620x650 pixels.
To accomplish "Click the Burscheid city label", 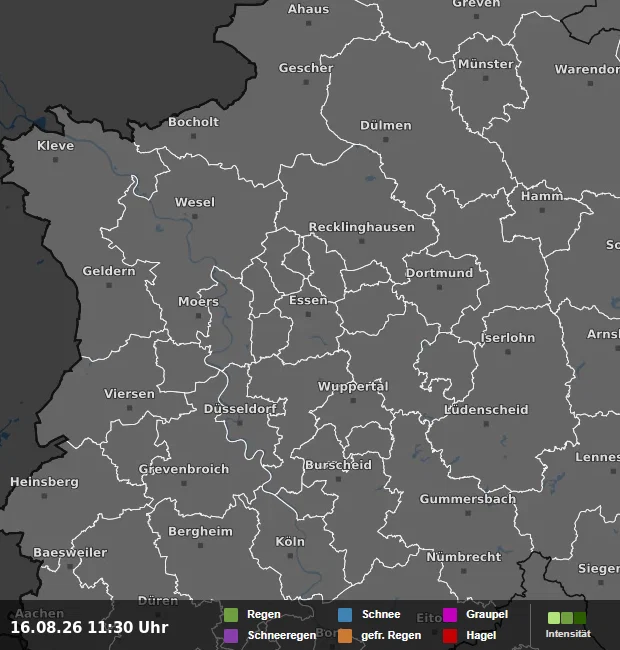I will tap(339, 465).
